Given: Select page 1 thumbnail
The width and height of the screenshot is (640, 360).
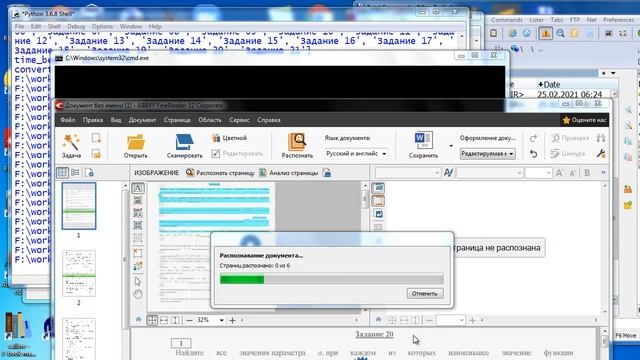Looking at the screenshot, I should [79, 206].
